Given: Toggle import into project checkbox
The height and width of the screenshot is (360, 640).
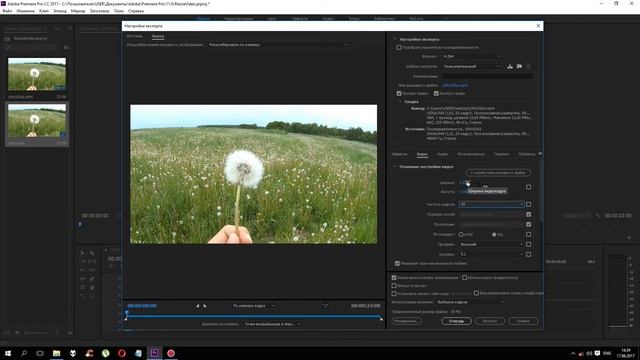Looking at the screenshot, I should [x=394, y=286].
